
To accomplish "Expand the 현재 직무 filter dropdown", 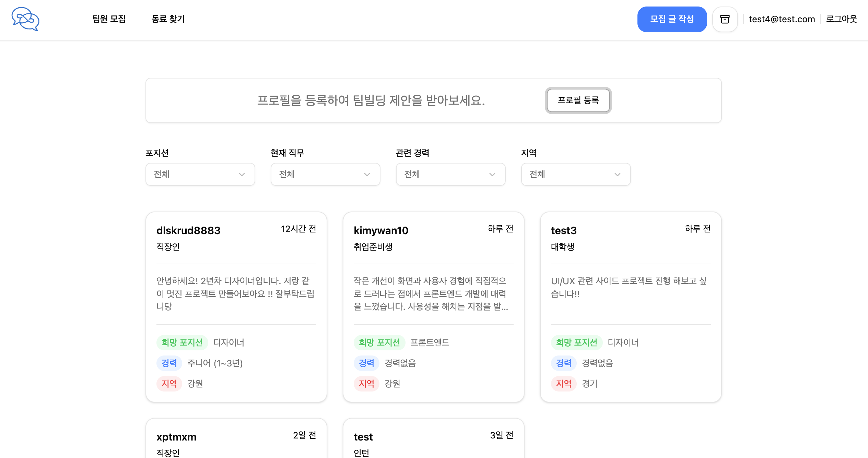I will click(325, 174).
